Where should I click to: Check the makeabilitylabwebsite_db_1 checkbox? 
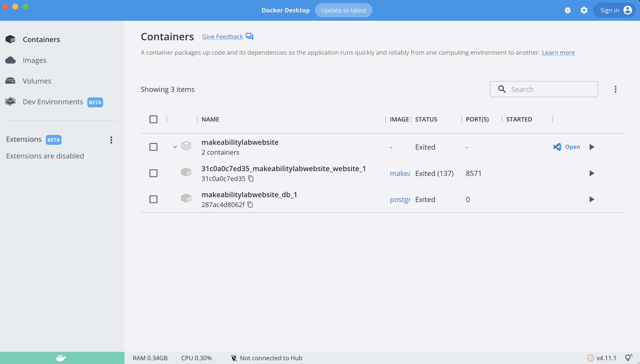[x=153, y=199]
